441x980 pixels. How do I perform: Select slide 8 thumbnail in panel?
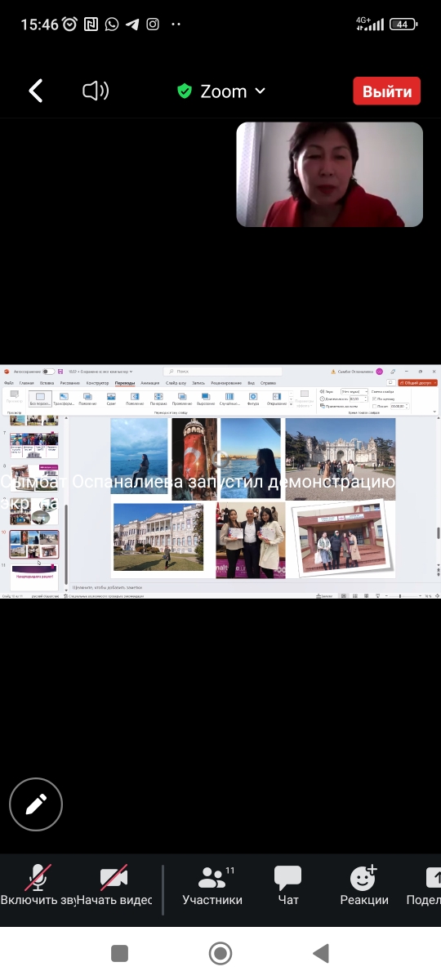34,478
